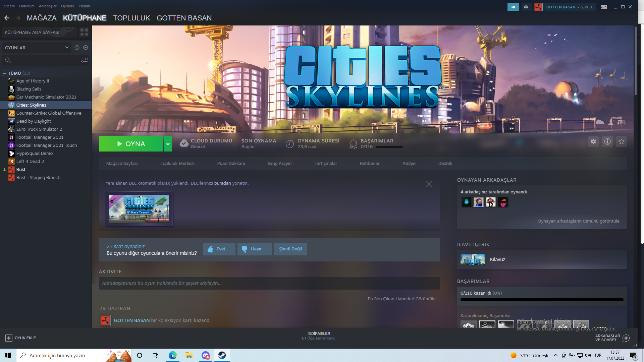Add Cities: Skylines to favorites star
The width and height of the screenshot is (644, 362).
point(622,141)
